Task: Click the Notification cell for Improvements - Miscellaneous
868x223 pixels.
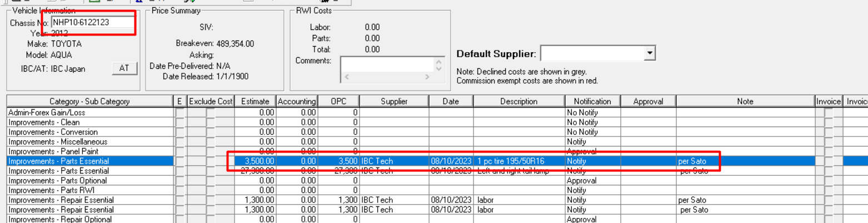Action: [x=593, y=141]
